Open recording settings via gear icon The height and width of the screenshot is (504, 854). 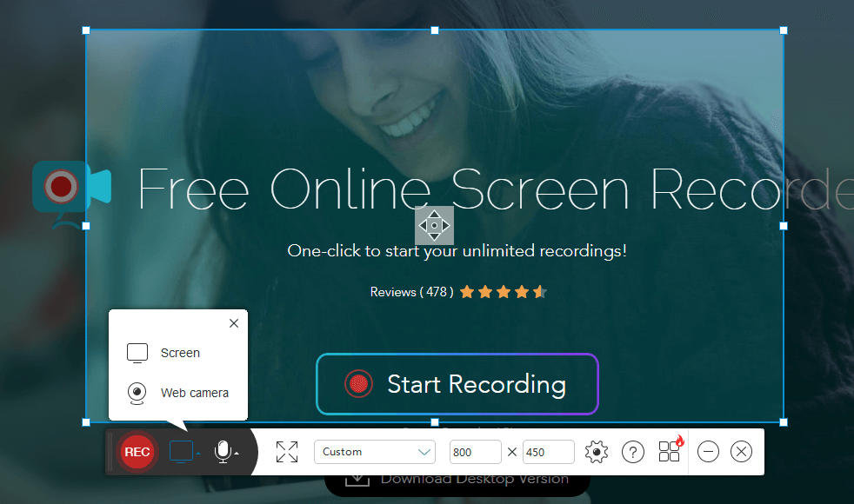596,452
